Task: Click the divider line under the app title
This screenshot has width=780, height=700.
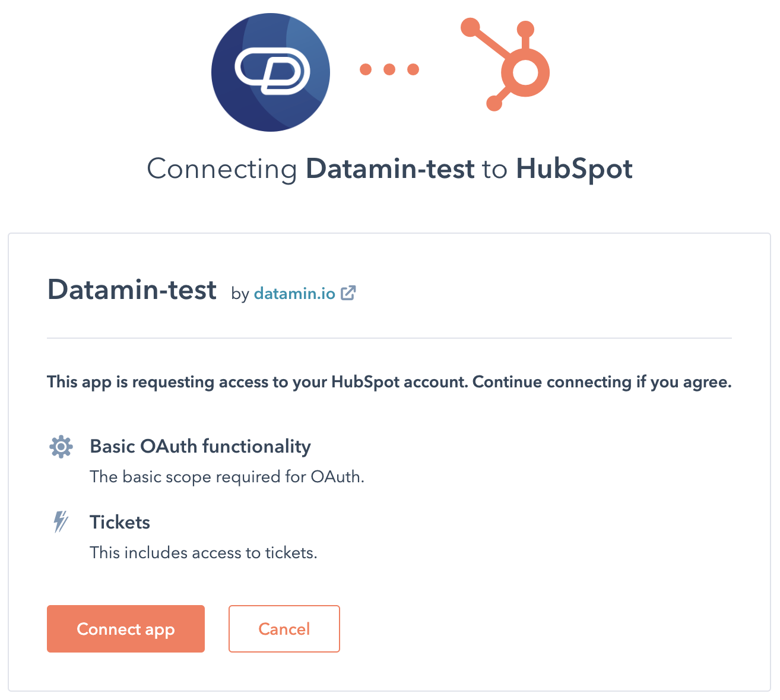Action: pyautogui.click(x=389, y=338)
